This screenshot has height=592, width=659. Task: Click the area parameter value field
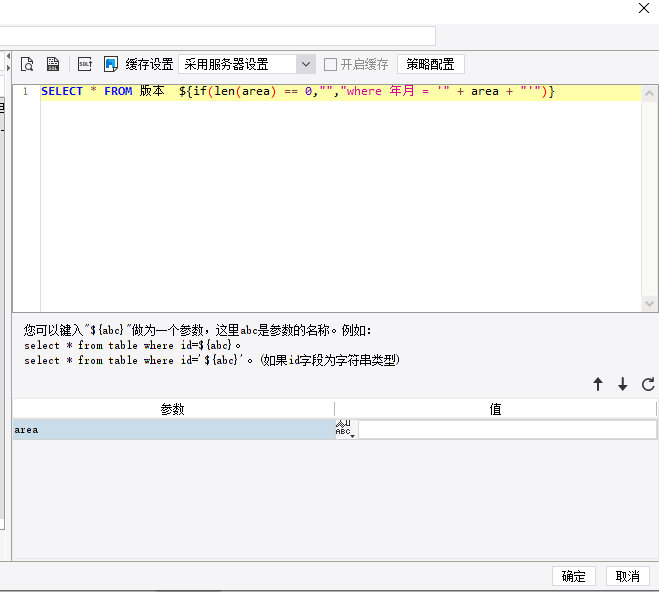507,430
